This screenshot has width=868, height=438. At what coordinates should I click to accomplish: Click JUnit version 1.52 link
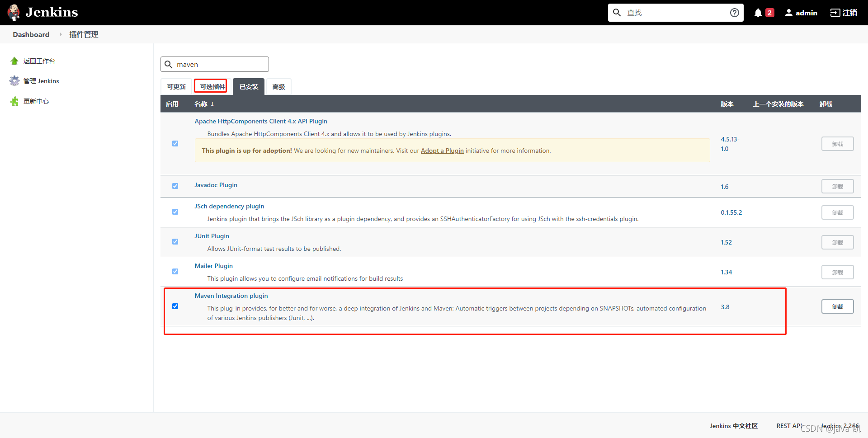[x=726, y=242]
